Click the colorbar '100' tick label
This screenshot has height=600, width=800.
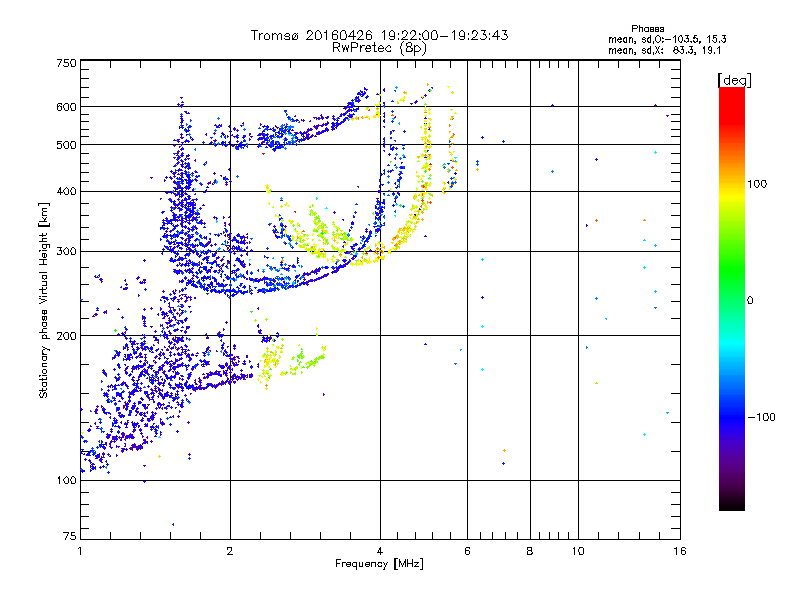coord(757,184)
